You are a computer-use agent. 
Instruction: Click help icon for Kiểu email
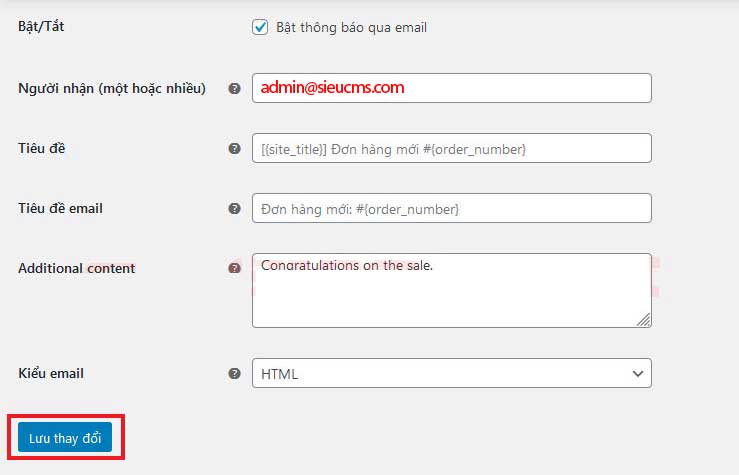[234, 373]
